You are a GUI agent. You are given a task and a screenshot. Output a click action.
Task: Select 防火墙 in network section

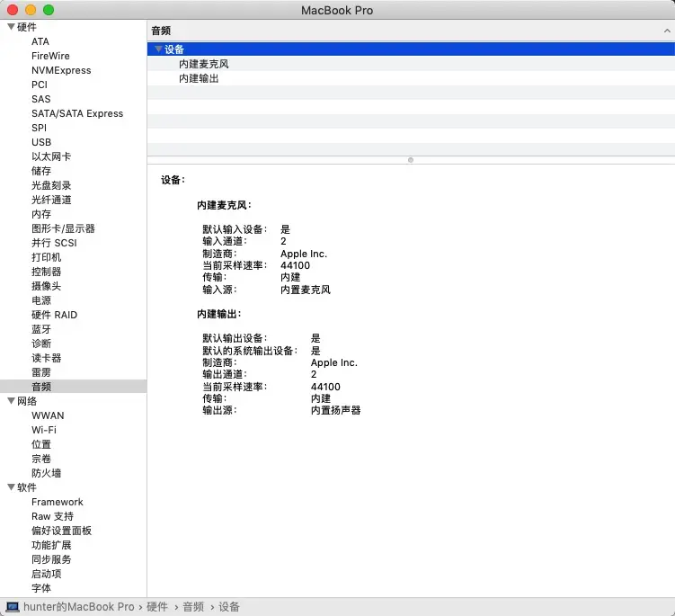click(x=47, y=473)
